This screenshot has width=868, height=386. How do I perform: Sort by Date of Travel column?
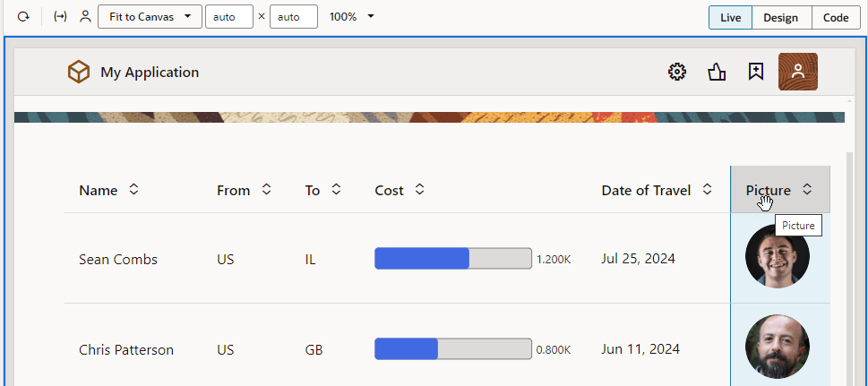707,190
